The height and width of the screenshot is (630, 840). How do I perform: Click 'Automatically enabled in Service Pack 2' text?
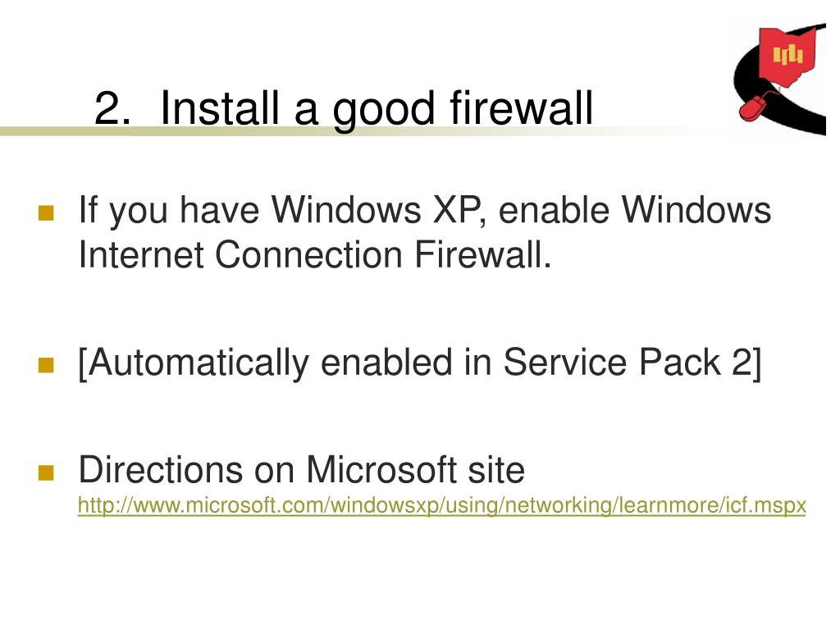419,363
